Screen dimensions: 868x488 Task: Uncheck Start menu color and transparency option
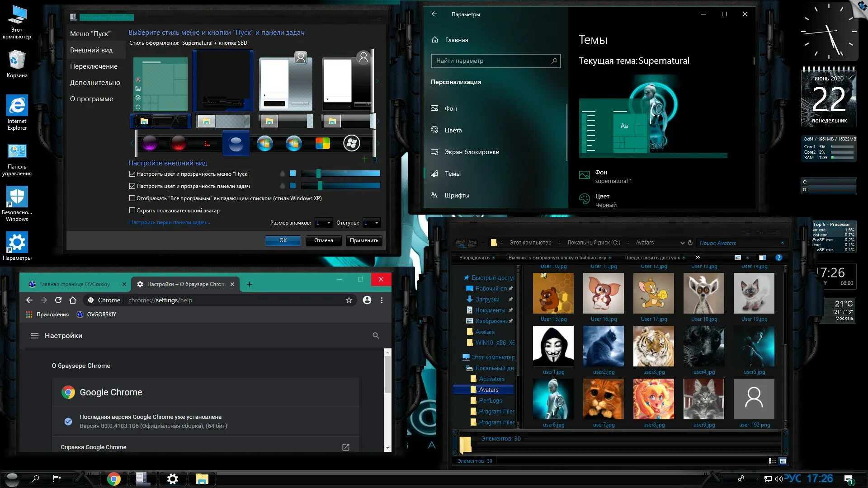click(132, 174)
